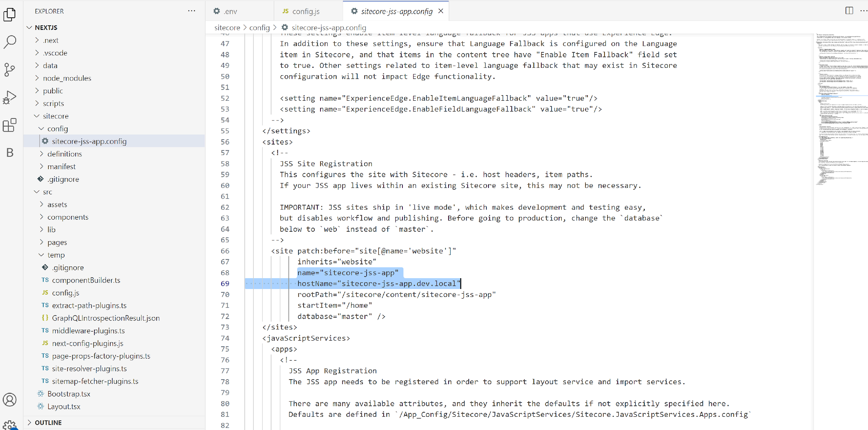Open Bootstrap.tsx file
The width and height of the screenshot is (868, 430).
pos(114,394)
